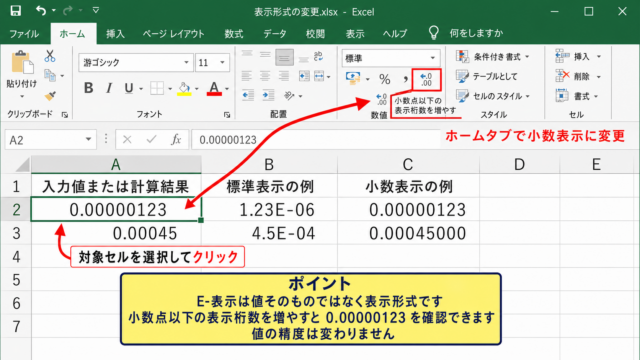This screenshot has width=640, height=360.
Task: Click the 条件付き書式 button
Action: tap(493, 56)
